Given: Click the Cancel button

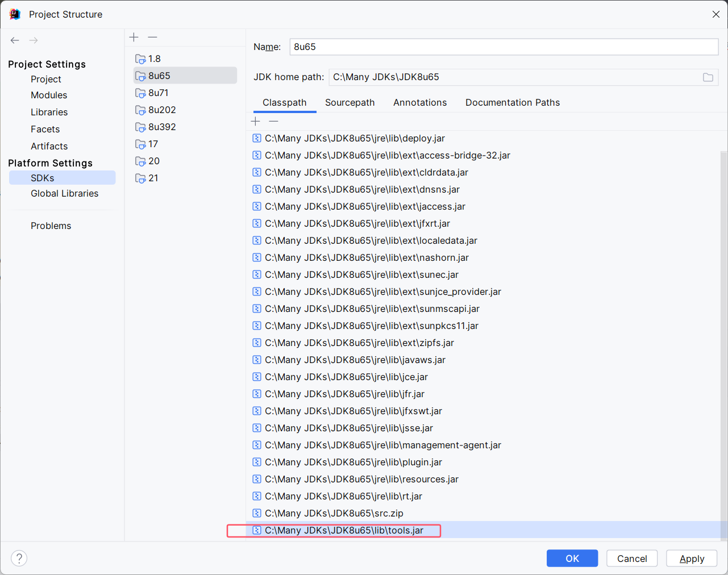Looking at the screenshot, I should coord(632,559).
